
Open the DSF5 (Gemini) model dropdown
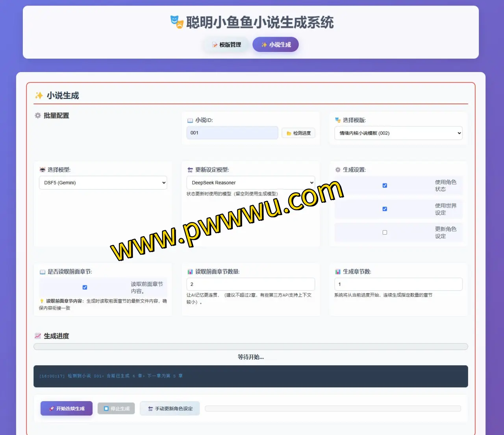[103, 182]
